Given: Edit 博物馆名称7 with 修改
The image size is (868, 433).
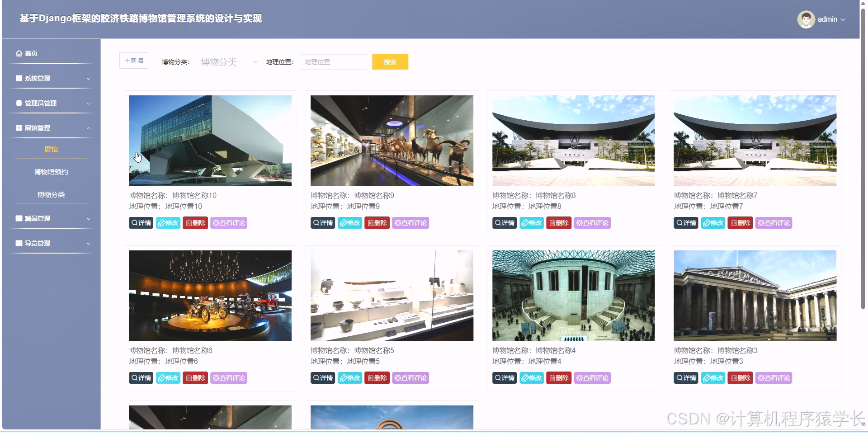Looking at the screenshot, I should pyautogui.click(x=713, y=223).
